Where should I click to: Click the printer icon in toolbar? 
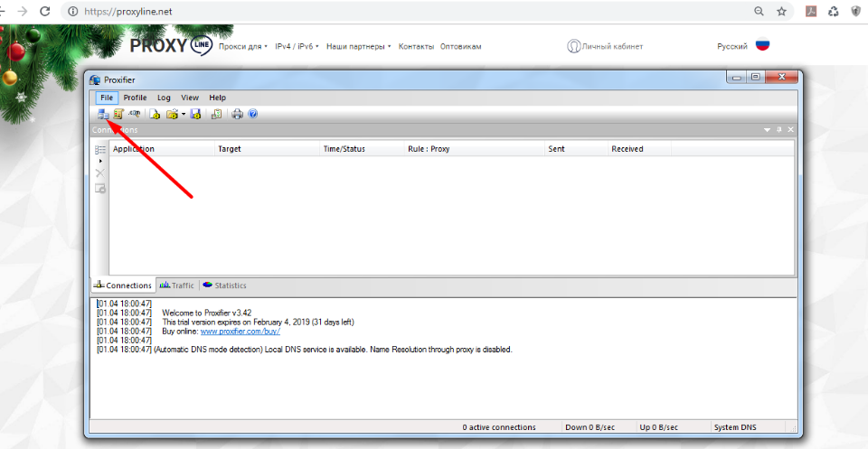click(x=237, y=114)
